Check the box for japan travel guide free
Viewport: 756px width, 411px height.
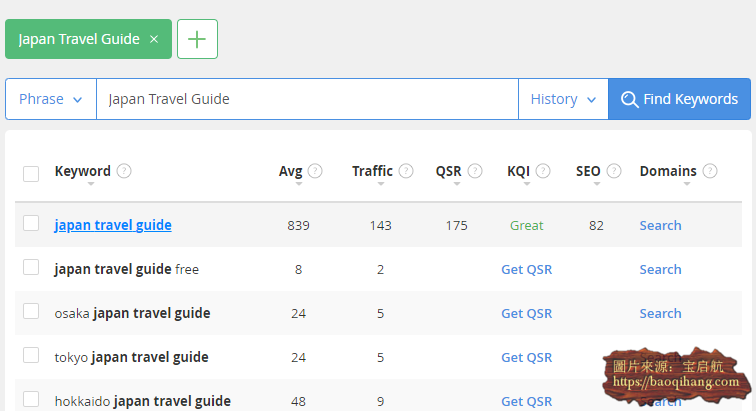point(31,268)
